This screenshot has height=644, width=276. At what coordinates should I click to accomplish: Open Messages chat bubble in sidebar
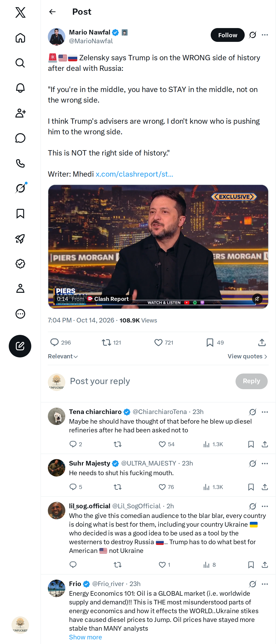point(20,138)
